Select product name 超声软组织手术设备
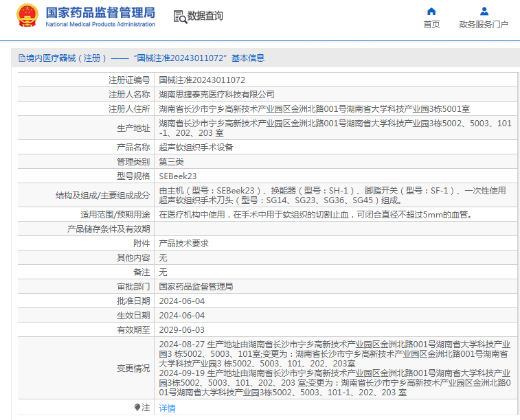The image size is (520, 420). point(196,148)
